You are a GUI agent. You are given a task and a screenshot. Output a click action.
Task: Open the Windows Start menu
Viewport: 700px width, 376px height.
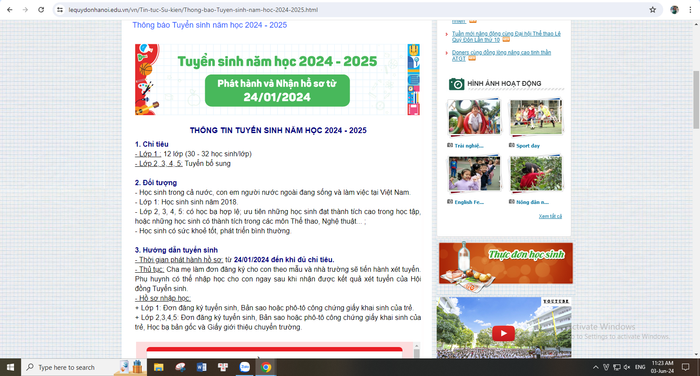point(10,367)
